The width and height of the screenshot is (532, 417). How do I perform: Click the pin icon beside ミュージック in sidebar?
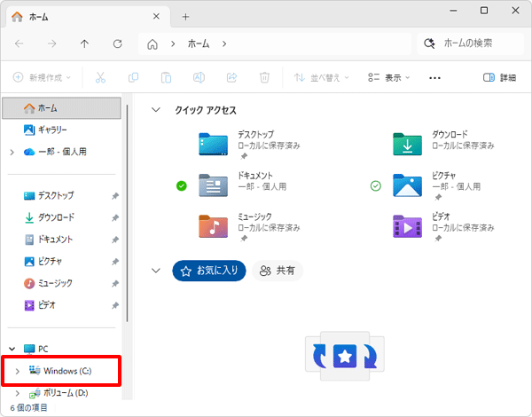115,284
